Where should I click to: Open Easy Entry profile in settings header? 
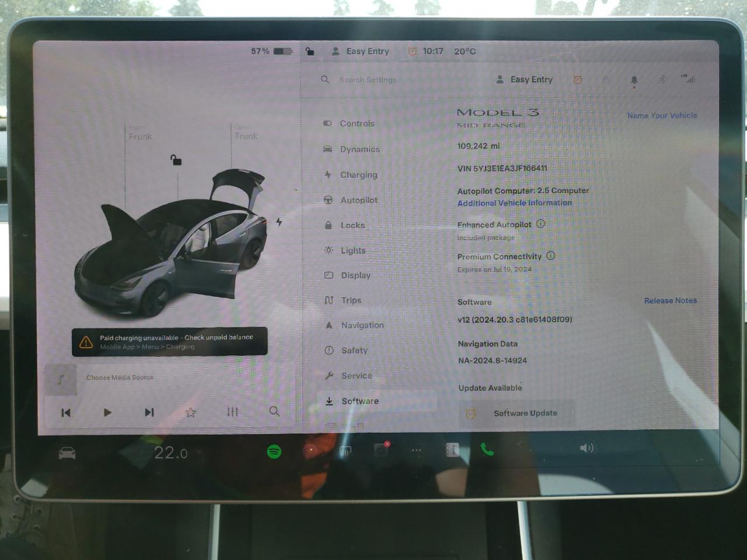[x=524, y=79]
